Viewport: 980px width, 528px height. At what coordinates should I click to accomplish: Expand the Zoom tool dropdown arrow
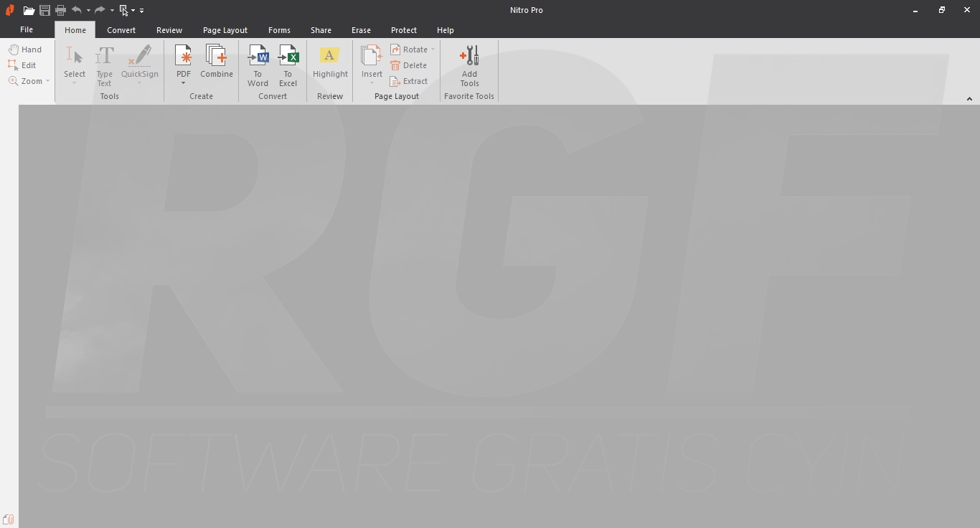coord(48,81)
